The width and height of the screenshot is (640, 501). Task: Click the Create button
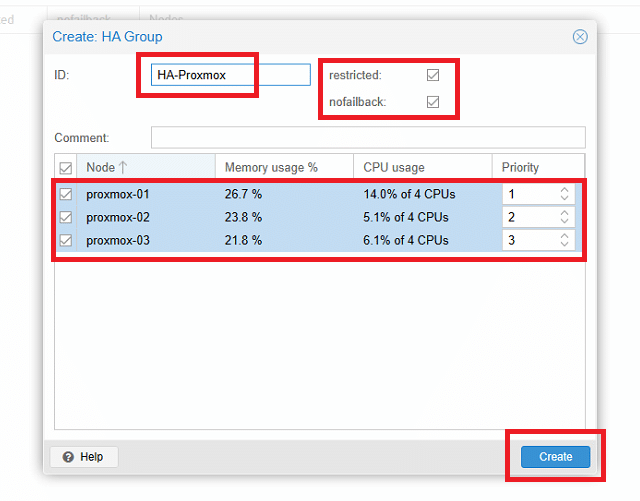coord(556,456)
